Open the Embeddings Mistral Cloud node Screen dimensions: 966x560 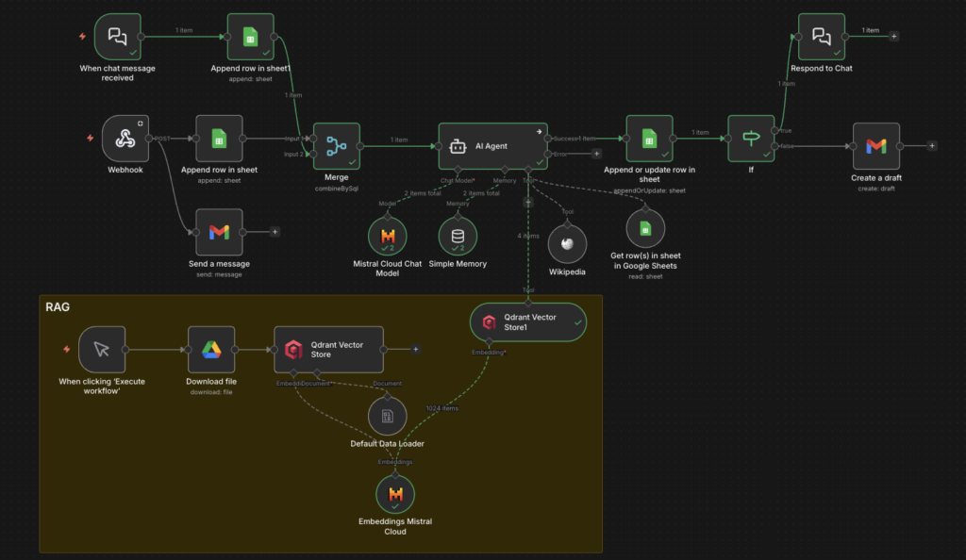pyautogui.click(x=394, y=494)
